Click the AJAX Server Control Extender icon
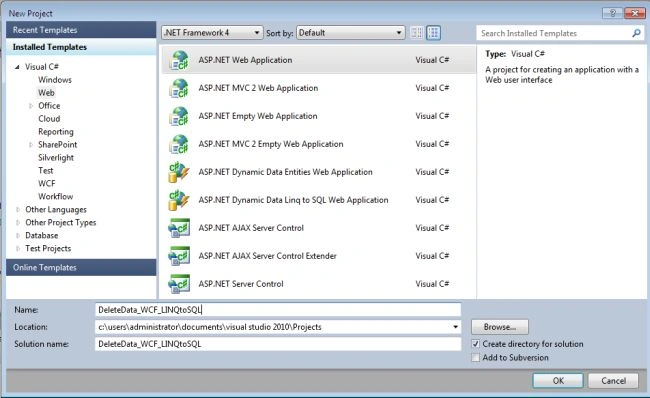This screenshot has height=398, width=650. 179,256
